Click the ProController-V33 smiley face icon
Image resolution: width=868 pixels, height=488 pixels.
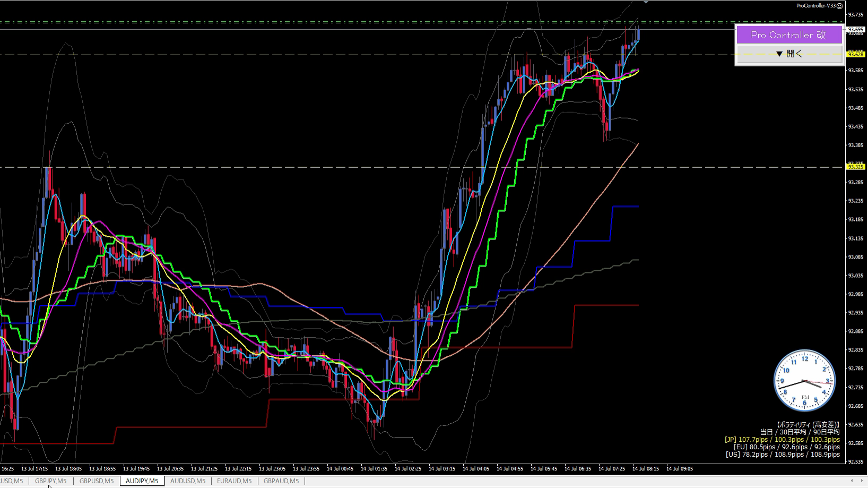840,6
